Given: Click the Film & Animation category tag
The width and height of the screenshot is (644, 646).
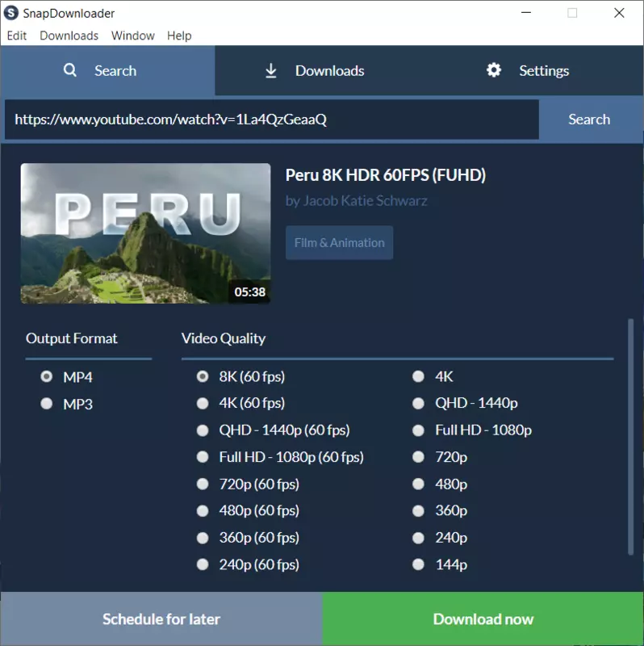Looking at the screenshot, I should tap(339, 243).
